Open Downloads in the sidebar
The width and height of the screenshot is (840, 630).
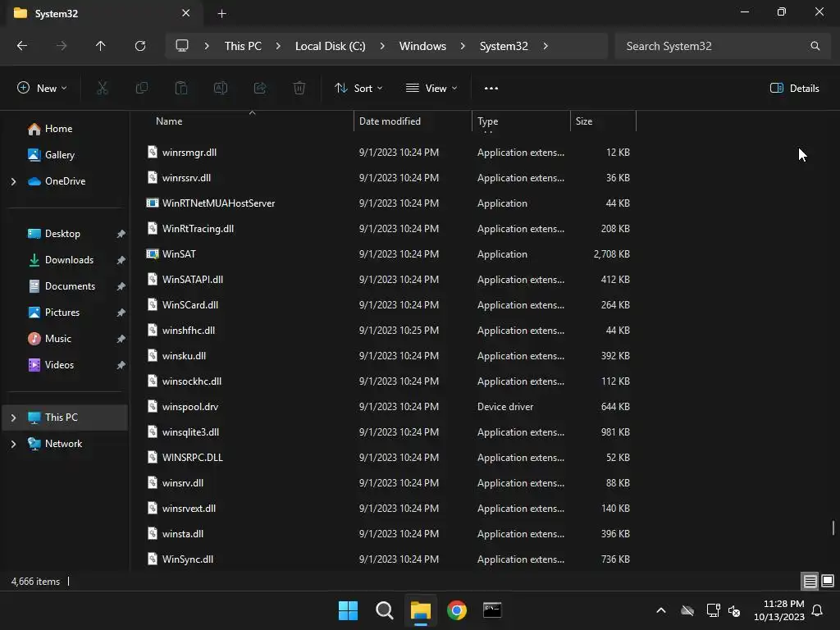69,260
